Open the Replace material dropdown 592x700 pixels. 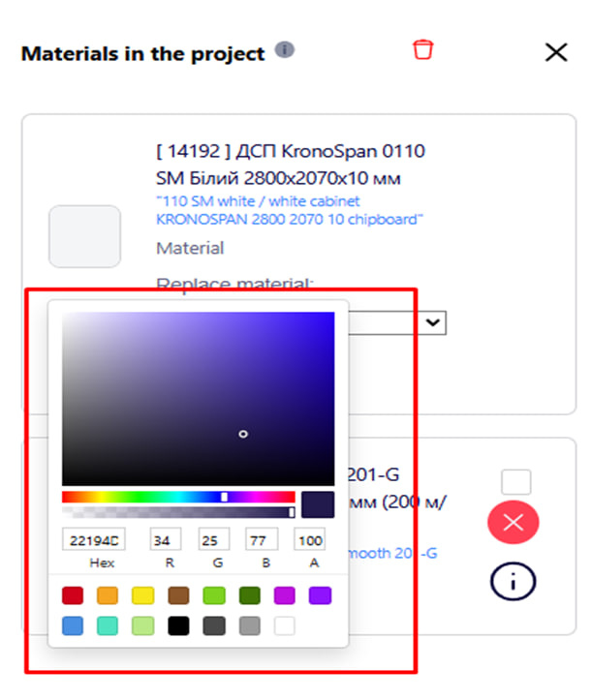(434, 322)
